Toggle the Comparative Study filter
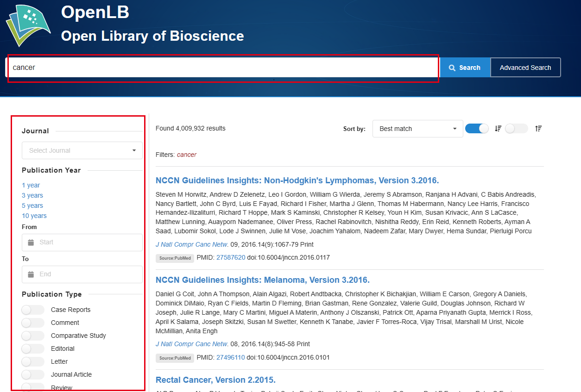 (32, 336)
